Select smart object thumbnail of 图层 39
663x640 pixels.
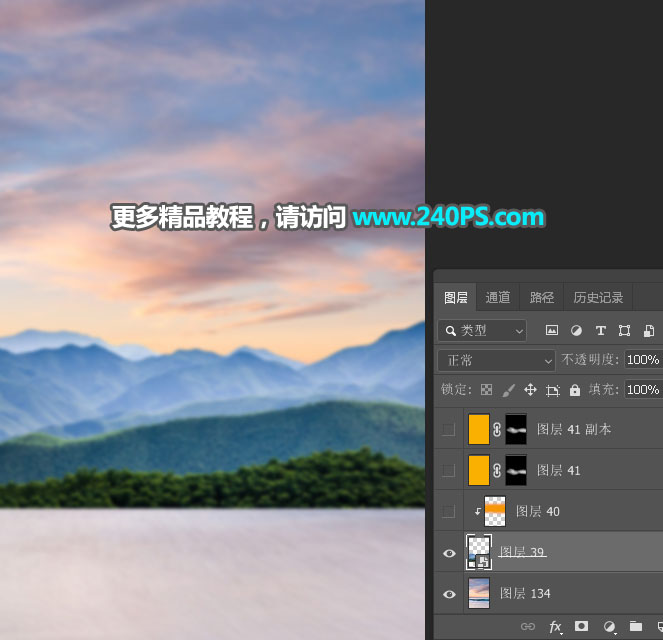(479, 552)
